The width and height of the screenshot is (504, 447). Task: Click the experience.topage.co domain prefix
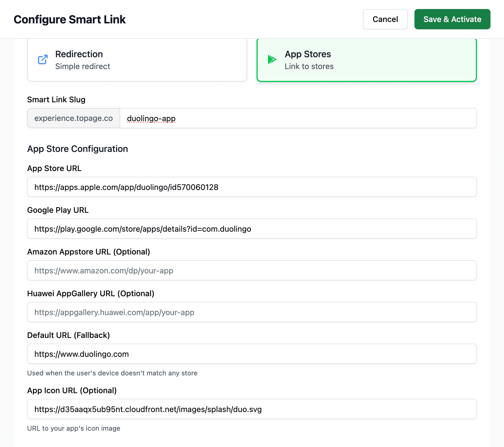[74, 118]
